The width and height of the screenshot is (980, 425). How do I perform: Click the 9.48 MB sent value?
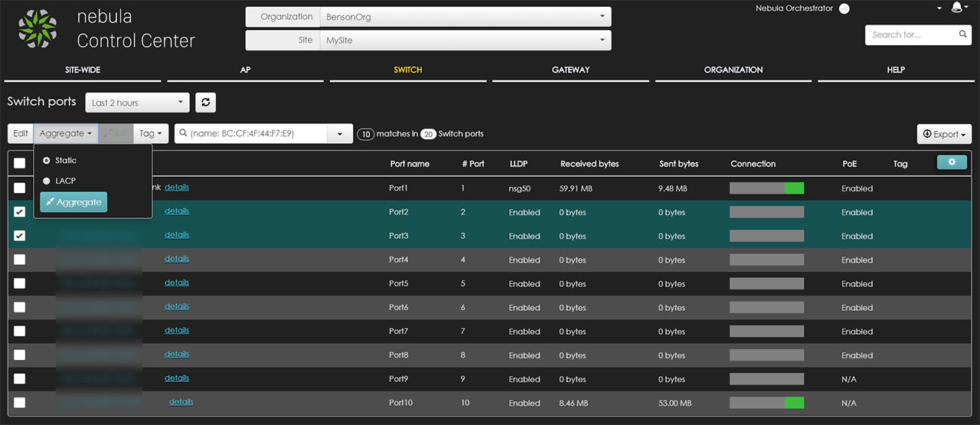[x=673, y=188]
